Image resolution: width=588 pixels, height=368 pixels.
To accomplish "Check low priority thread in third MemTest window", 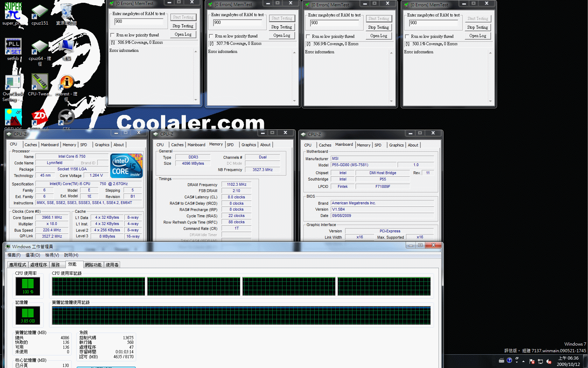I will [308, 36].
